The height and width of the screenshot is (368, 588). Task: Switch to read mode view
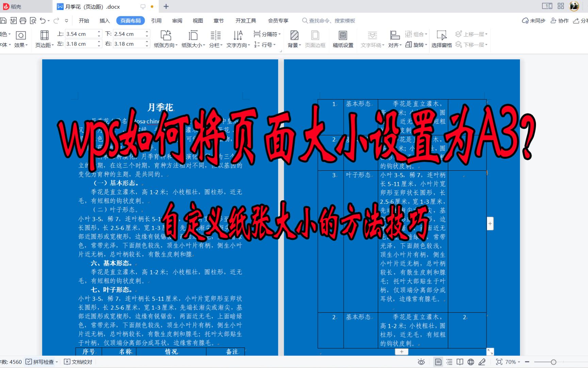coord(461,362)
